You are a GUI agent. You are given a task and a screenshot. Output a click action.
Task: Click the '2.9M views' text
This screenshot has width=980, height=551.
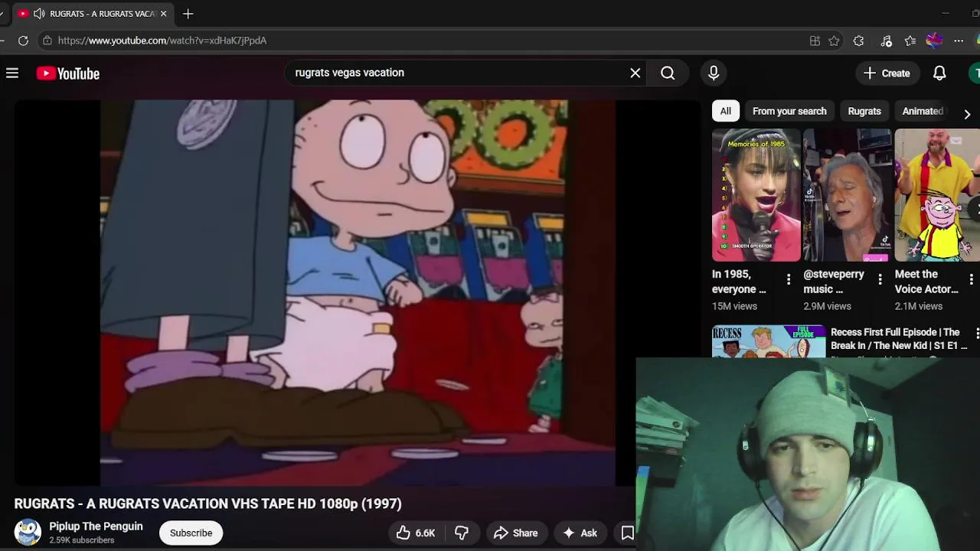(827, 306)
